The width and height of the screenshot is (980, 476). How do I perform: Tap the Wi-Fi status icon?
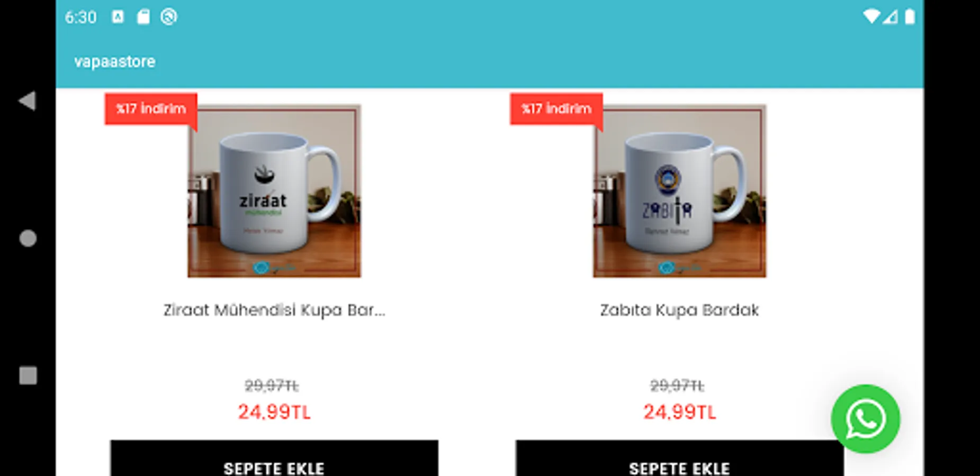(x=871, y=16)
